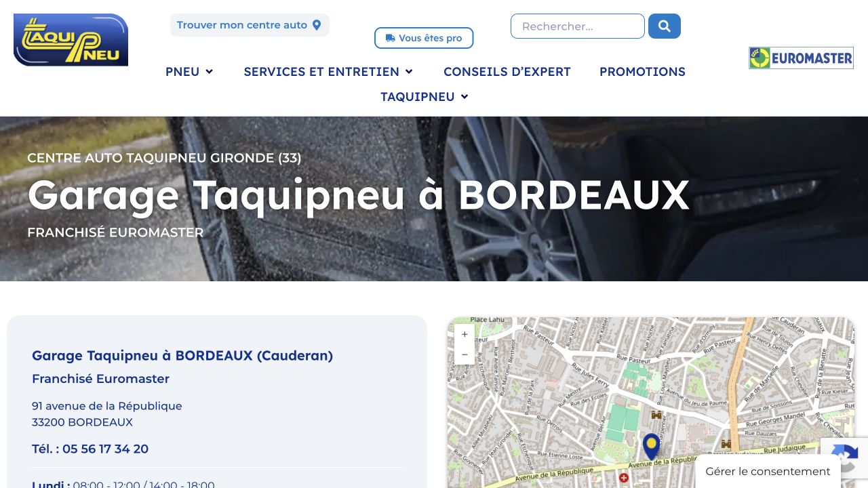This screenshot has width=868, height=488.
Task: Click the reCAPTCHA badge
Action: tap(844, 457)
